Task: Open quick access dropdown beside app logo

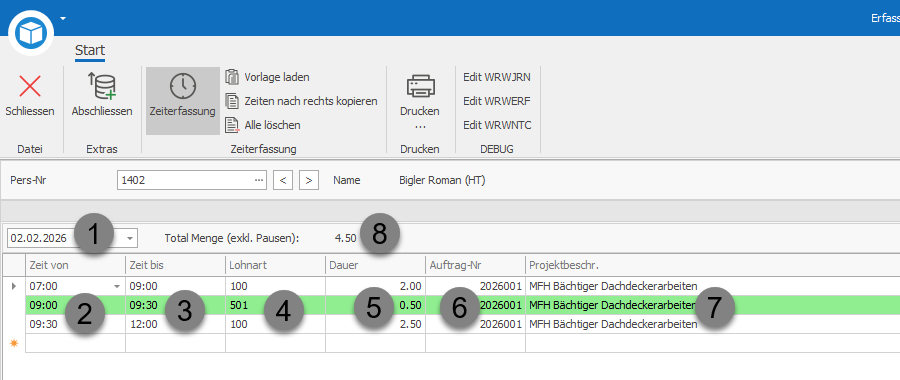Action: 63,18
